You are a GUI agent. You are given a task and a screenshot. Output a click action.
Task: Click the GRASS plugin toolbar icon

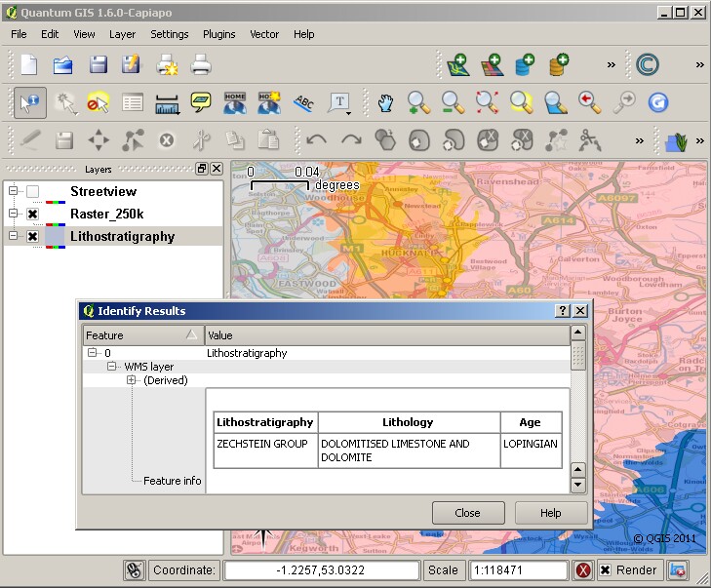(677, 141)
